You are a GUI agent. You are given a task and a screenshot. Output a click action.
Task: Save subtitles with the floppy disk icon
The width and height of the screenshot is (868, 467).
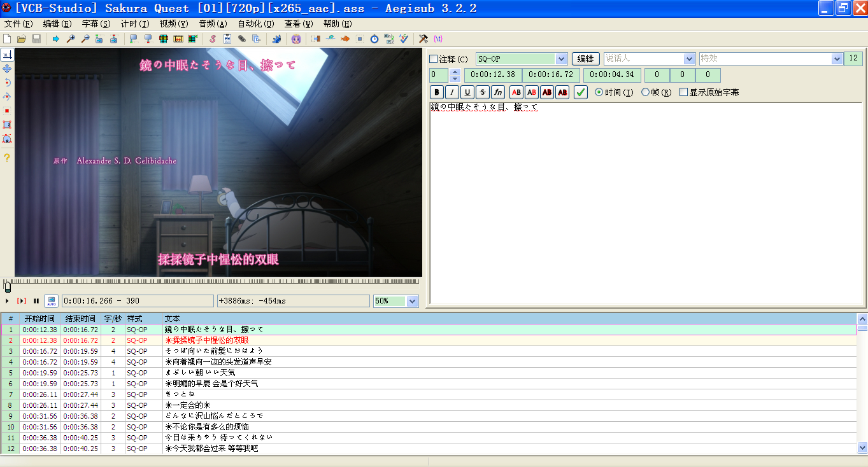(x=36, y=39)
